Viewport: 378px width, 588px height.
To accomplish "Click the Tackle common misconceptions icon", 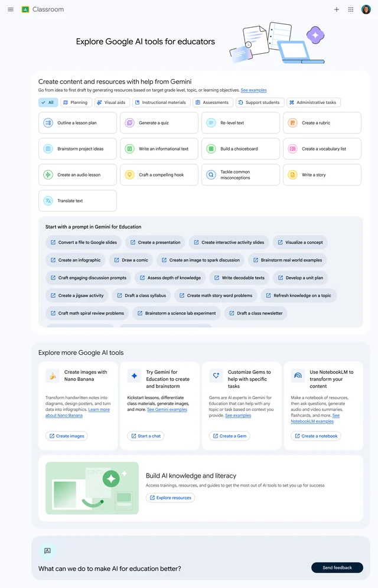I will [x=211, y=175].
